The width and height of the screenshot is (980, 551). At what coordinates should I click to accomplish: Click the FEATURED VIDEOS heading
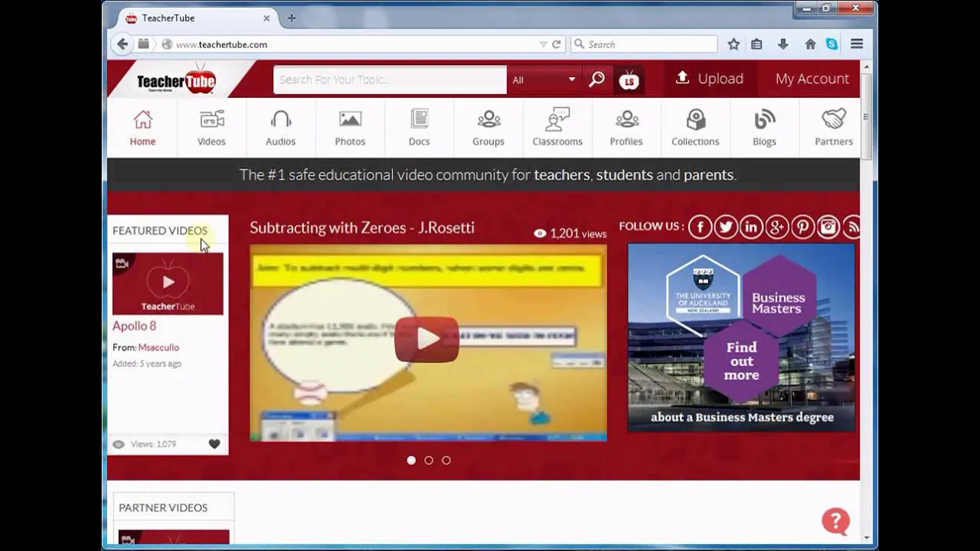click(160, 230)
